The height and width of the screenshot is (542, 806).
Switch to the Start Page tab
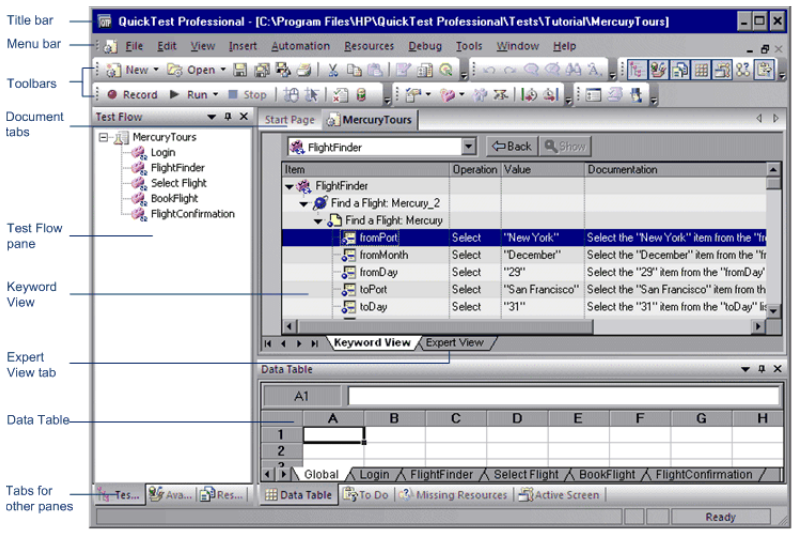[x=289, y=120]
